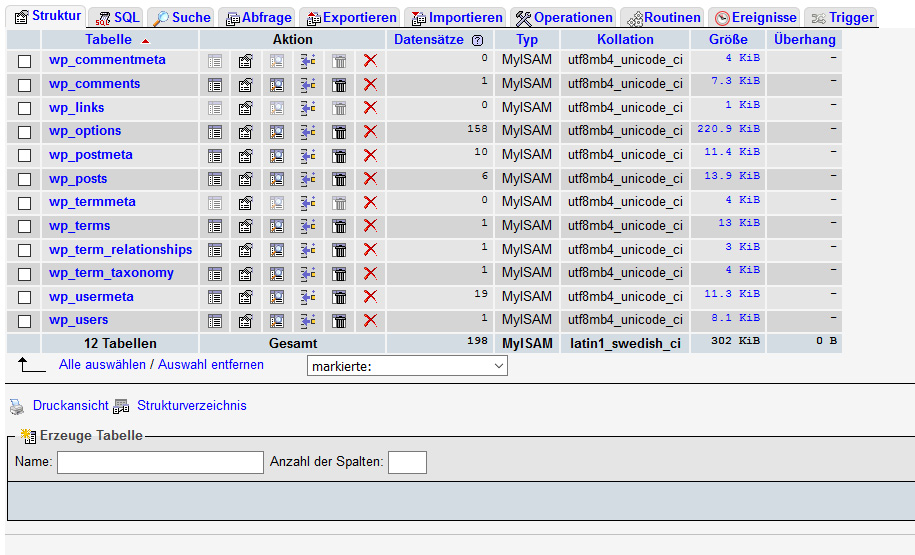Click the Größe column header
Viewport: 915px width, 555px height.
pyautogui.click(x=728, y=40)
